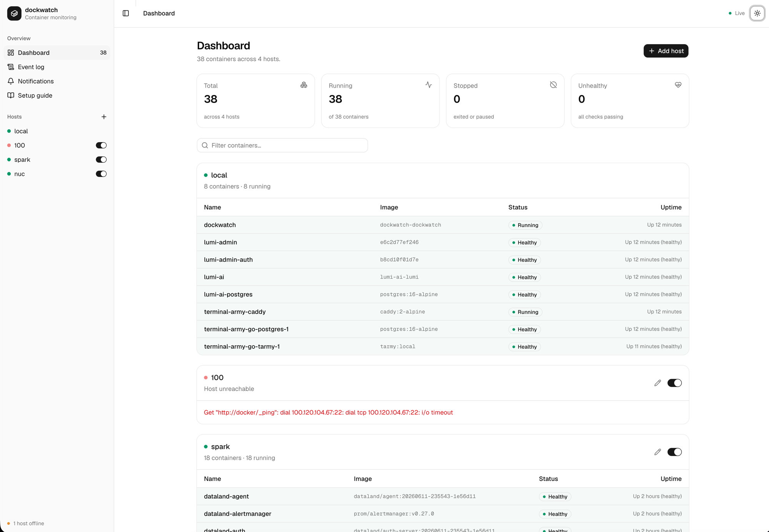Image resolution: width=769 pixels, height=532 pixels.
Task: Click the tarmy:local image text
Action: coord(398,346)
